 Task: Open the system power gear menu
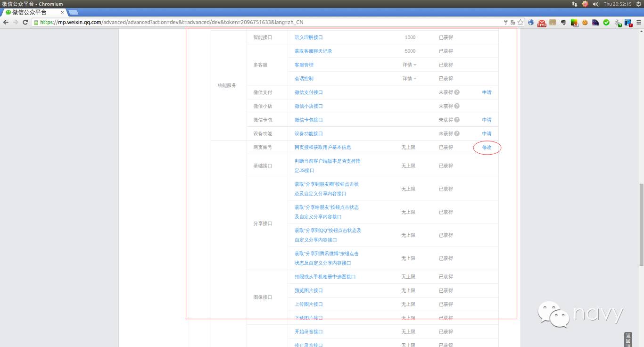click(x=639, y=4)
